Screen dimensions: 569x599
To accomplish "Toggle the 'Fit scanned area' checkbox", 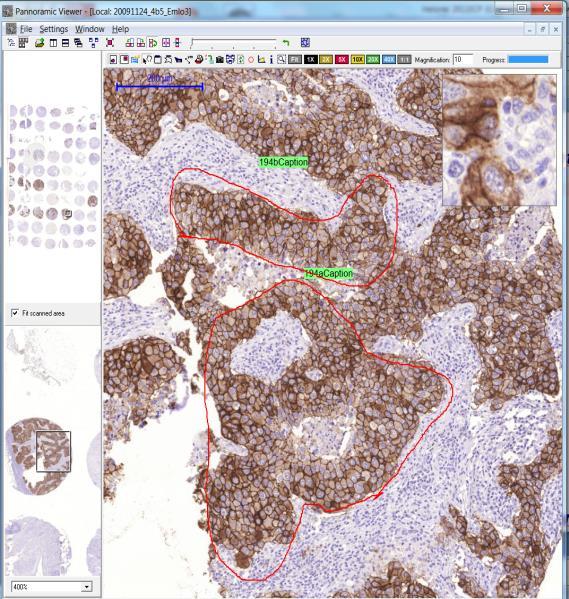I will coord(15,313).
